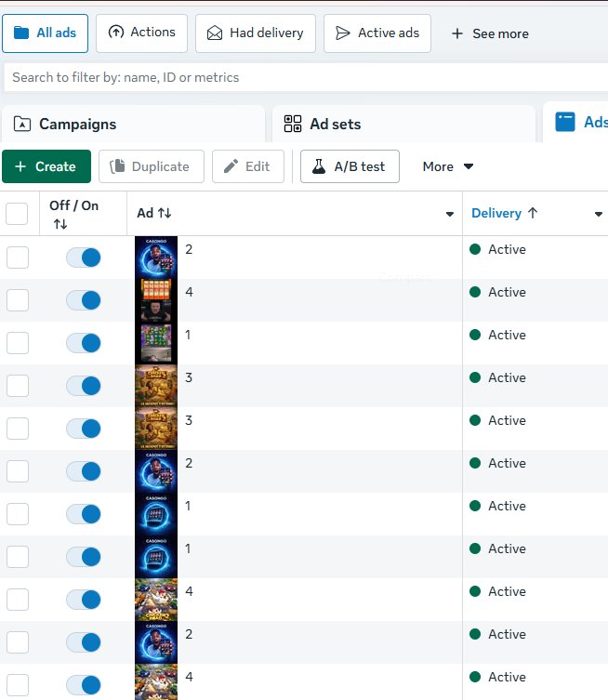Screen dimensions: 608x700
Task: Tick the select-all checkbox in header
Action: click(x=17, y=214)
